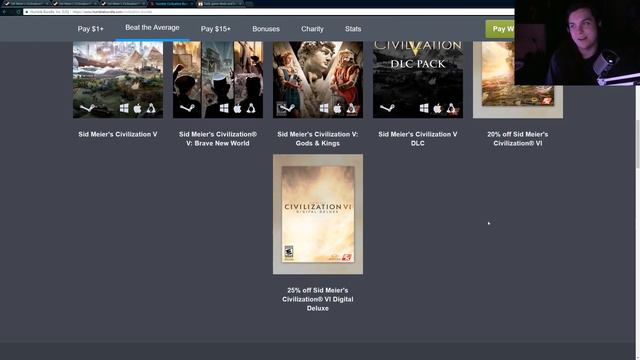Click the 'Sid Meier's Civilization V' title text
Viewport: 640px width, 360px height.
[118, 134]
